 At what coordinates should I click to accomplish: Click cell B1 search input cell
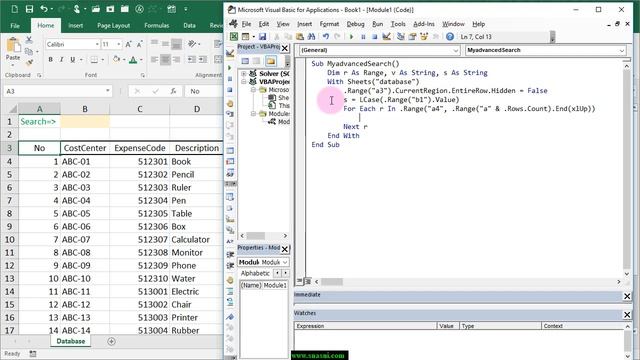(85, 121)
